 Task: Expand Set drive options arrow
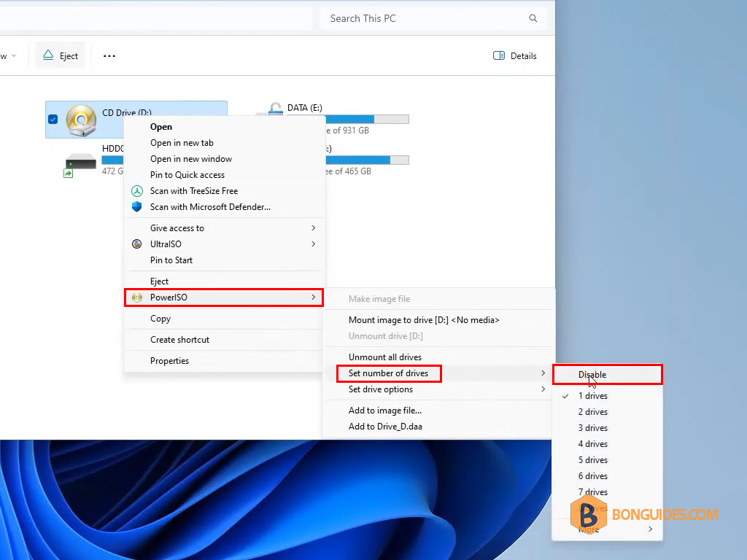(x=543, y=389)
